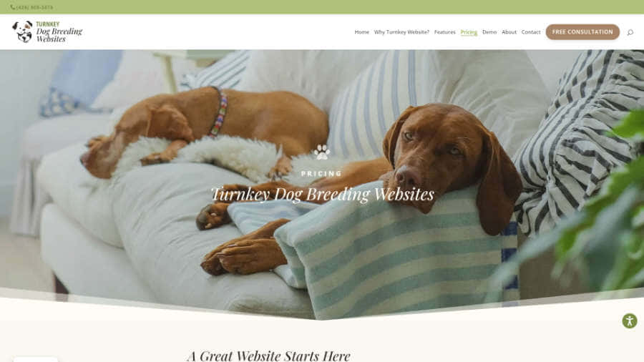Click the Turnkey Dog Breeding Websites logo text
The height and width of the screenshot is (362, 644).
point(59,32)
